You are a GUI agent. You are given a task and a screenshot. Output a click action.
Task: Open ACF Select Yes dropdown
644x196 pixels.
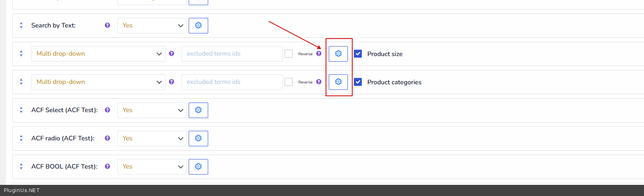(x=152, y=110)
